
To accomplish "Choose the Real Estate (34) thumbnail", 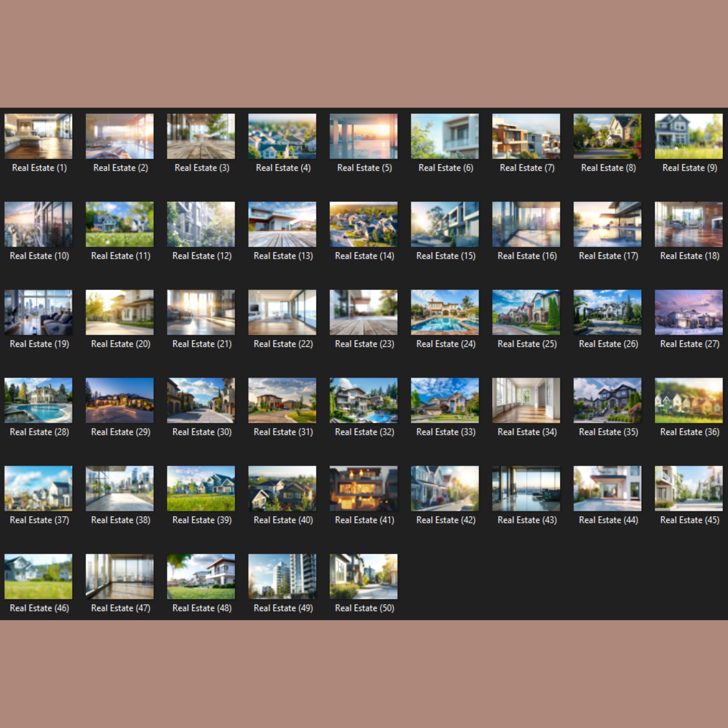I will [x=526, y=400].
